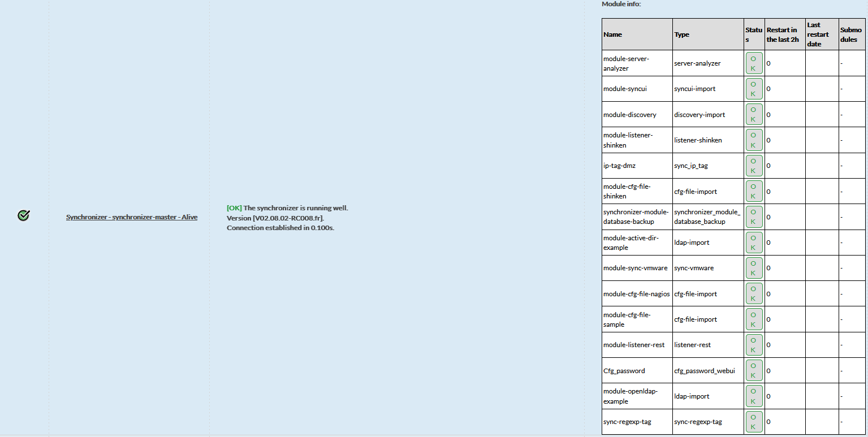Click the Last restart date column header

click(818, 34)
